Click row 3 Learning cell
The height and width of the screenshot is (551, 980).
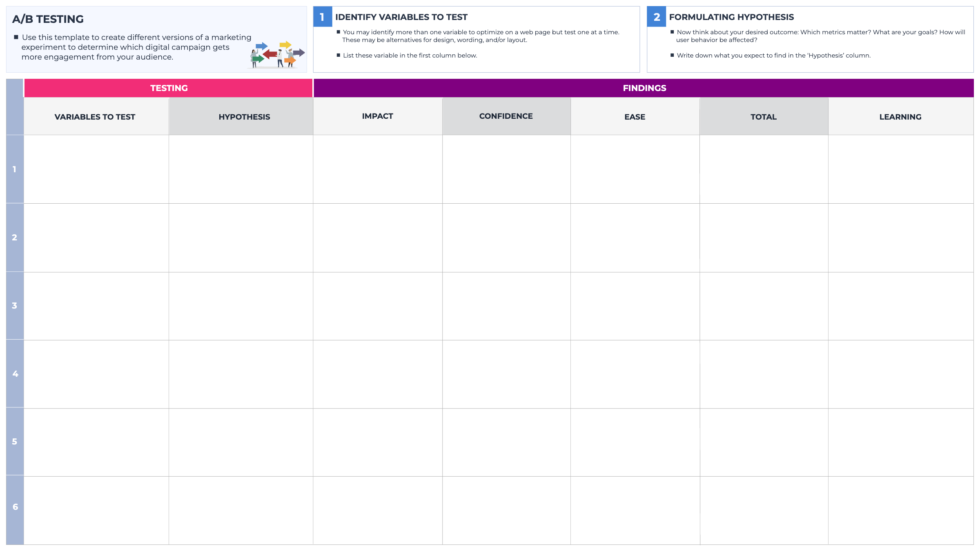point(901,306)
